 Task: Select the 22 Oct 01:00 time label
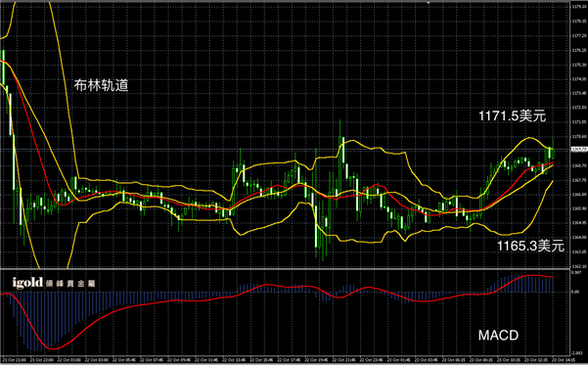[x=69, y=360]
